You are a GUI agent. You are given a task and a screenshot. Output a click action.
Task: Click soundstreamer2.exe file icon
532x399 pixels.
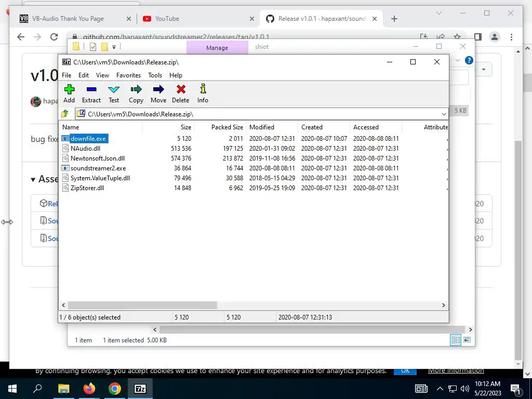65,168
